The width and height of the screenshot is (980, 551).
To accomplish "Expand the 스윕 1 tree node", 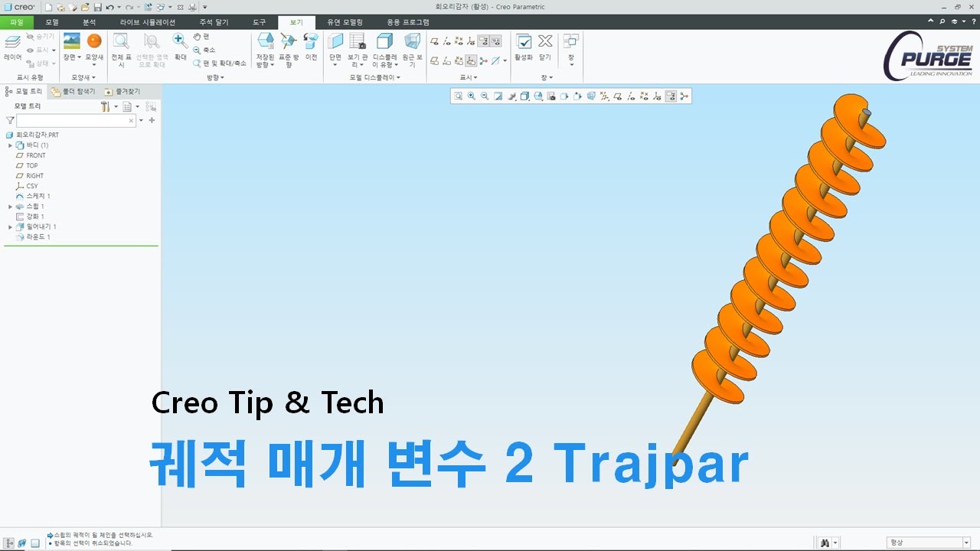I will 11,207.
